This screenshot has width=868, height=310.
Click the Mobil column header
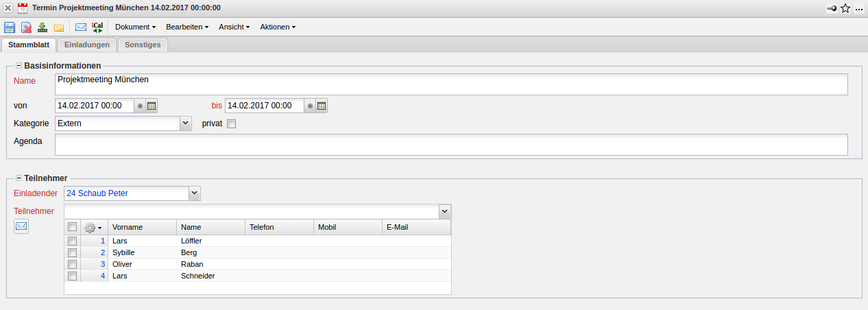pos(348,227)
